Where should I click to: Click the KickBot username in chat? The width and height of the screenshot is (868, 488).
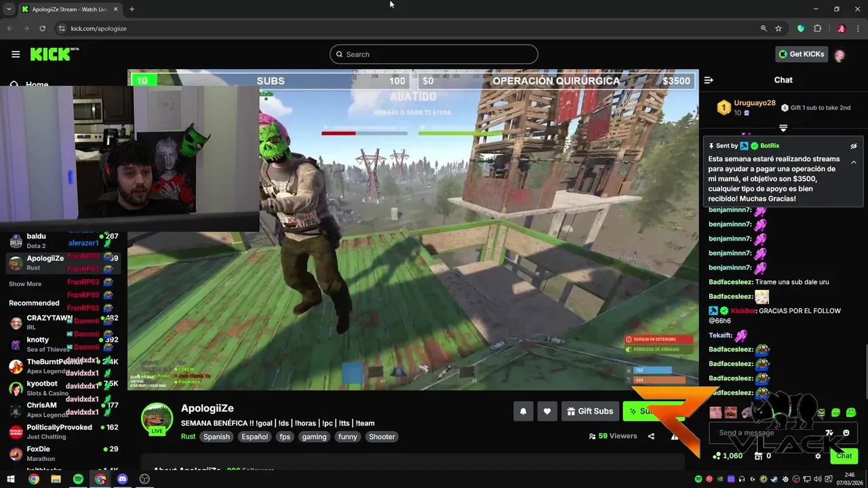point(743,311)
